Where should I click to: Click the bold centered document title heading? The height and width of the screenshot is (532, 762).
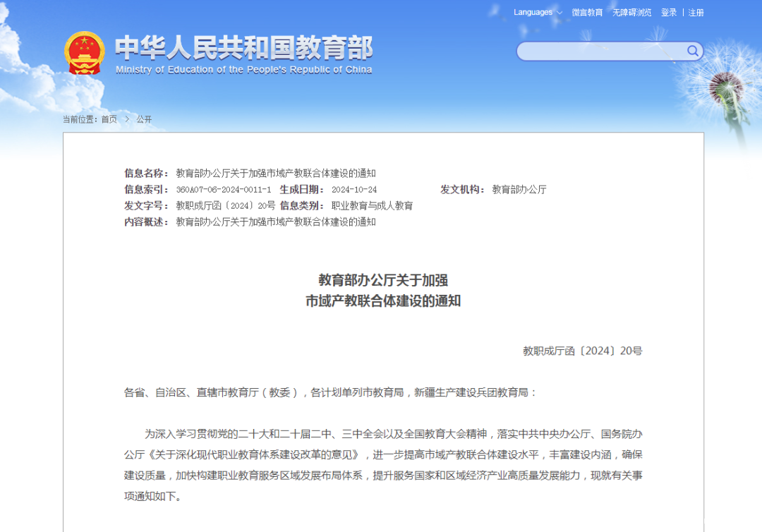click(382, 290)
